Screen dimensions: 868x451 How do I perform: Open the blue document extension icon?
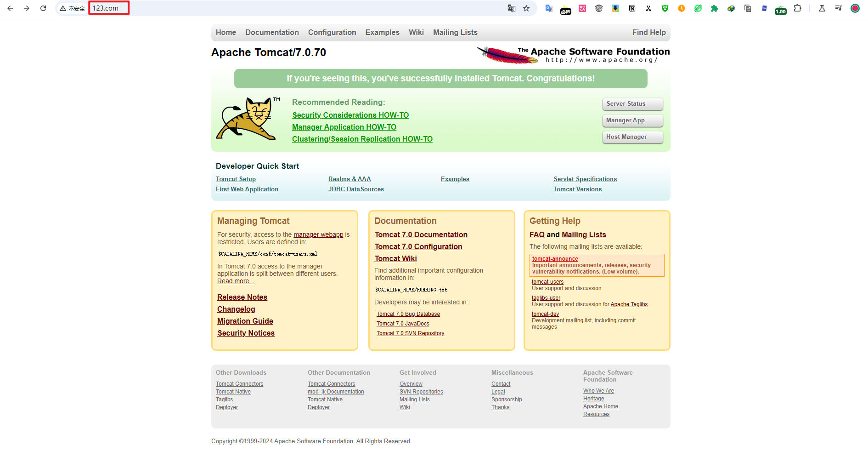pos(764,8)
